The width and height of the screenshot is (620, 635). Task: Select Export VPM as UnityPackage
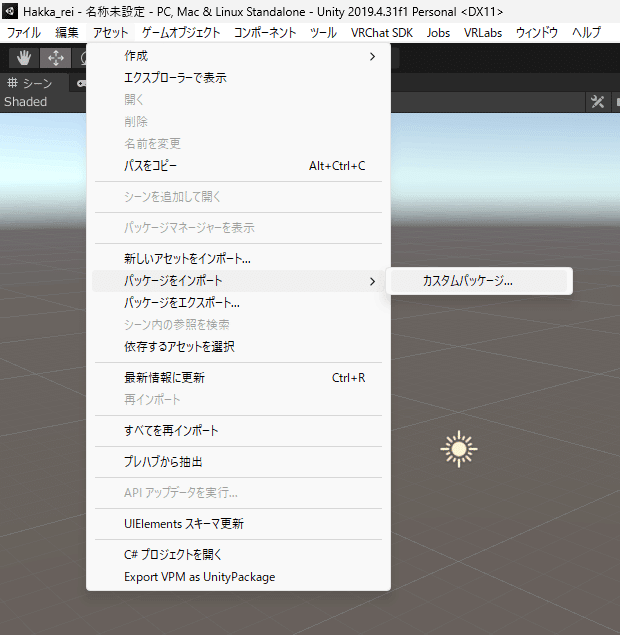pyautogui.click(x=238, y=577)
